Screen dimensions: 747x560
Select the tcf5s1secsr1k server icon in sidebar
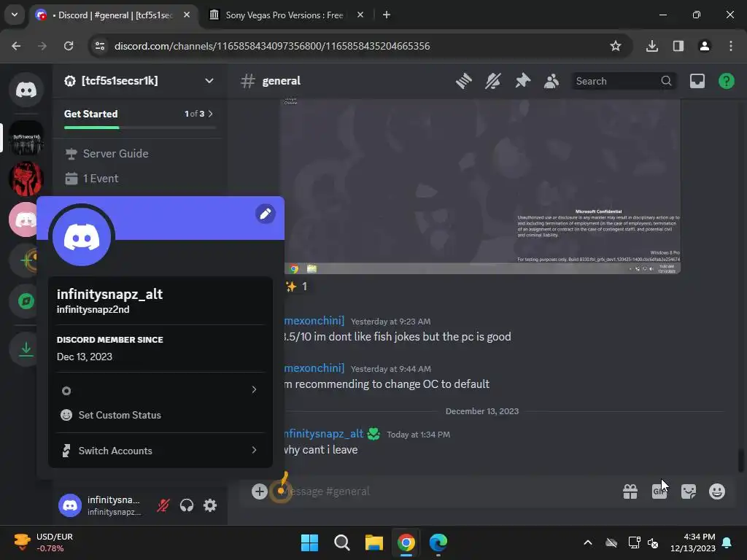point(26,138)
